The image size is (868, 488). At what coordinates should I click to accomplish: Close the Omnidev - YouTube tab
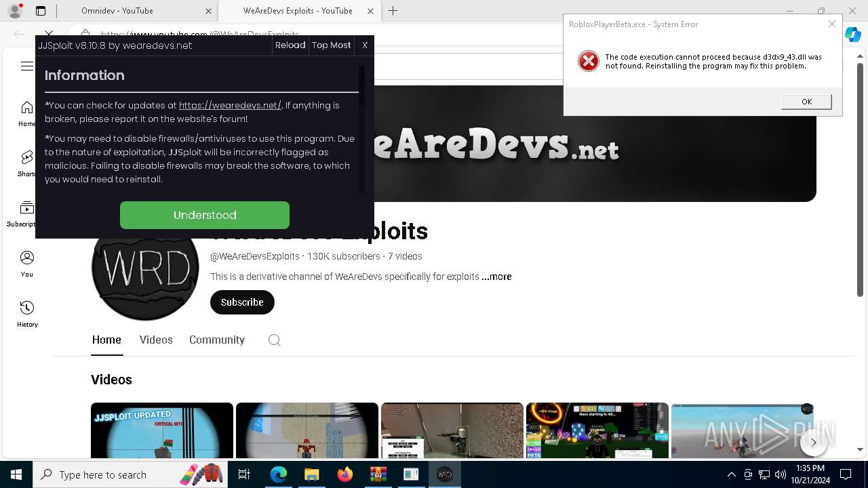coord(209,11)
